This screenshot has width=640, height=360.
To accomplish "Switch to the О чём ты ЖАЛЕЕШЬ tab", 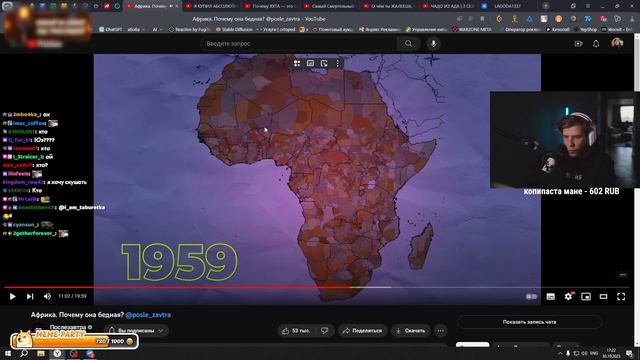I will [x=388, y=6].
